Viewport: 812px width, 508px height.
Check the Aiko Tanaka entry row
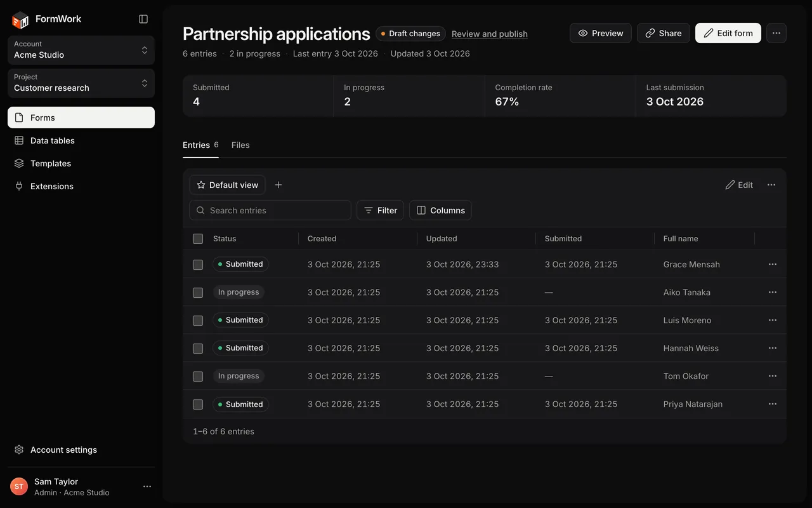point(198,292)
